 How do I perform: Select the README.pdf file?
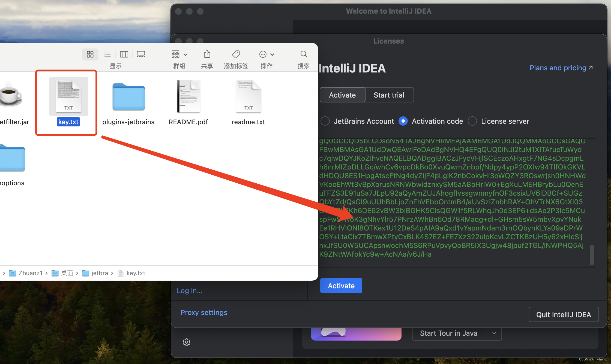point(188,102)
